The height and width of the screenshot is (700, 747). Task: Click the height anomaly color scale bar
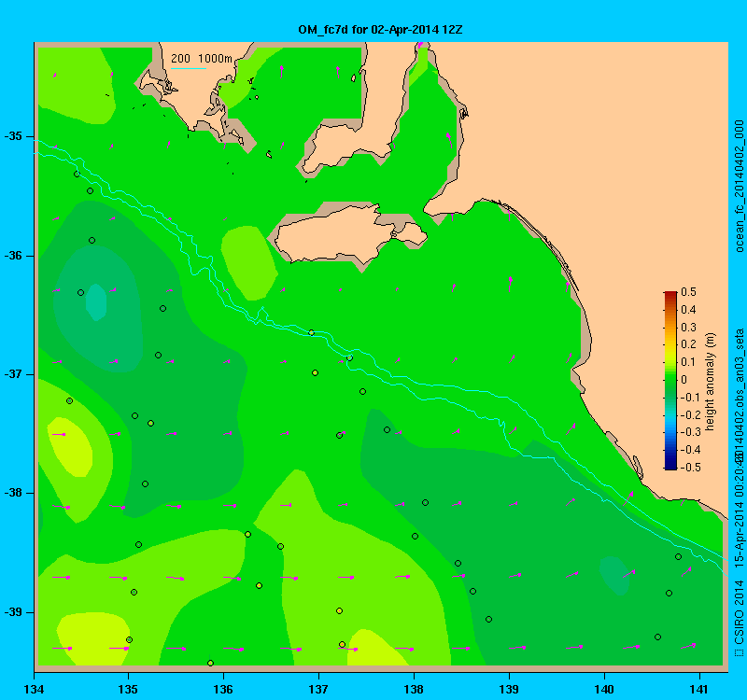[670, 381]
